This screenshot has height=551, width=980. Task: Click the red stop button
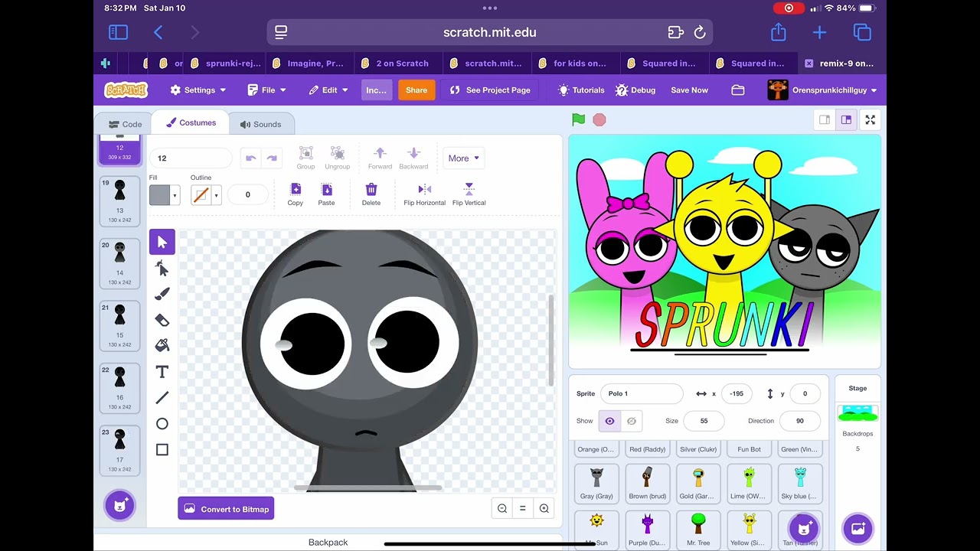click(x=599, y=120)
